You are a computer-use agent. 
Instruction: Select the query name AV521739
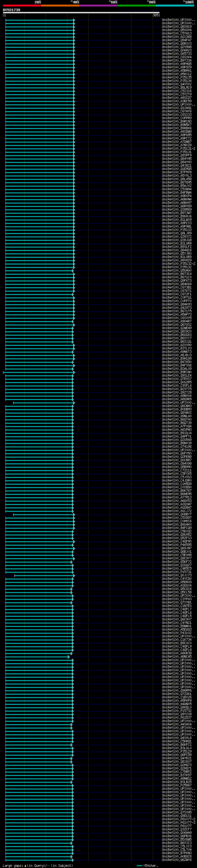coord(11,10)
